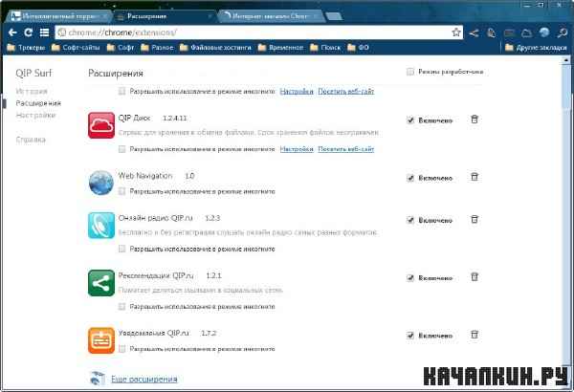Click the orange Уведомления QIP.ru icon
Image resolution: width=574 pixels, height=392 pixels.
[x=101, y=340]
